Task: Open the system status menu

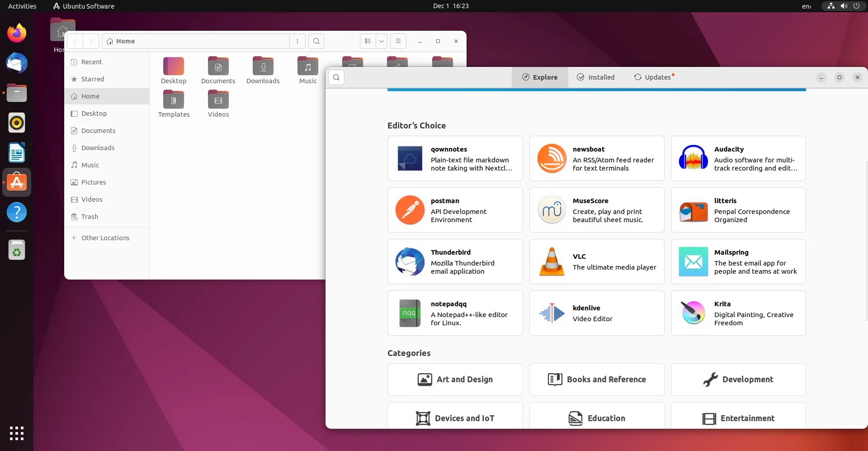Action: tap(844, 6)
